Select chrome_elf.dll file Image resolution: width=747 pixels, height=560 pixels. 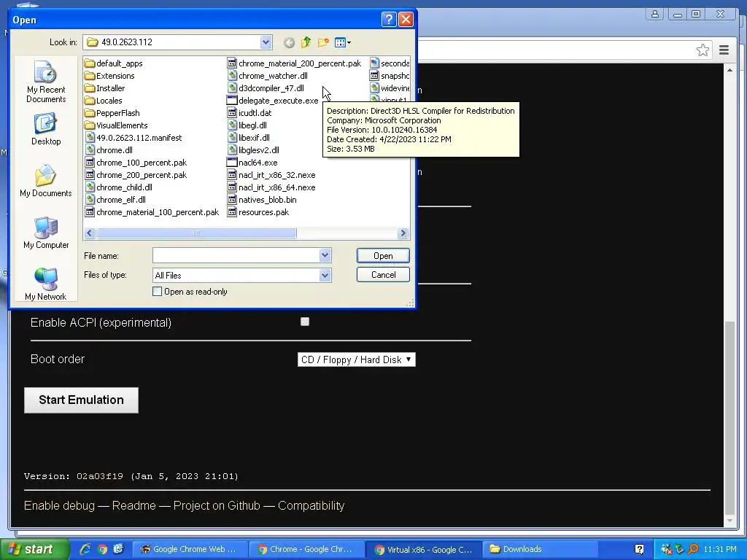pyautogui.click(x=115, y=200)
